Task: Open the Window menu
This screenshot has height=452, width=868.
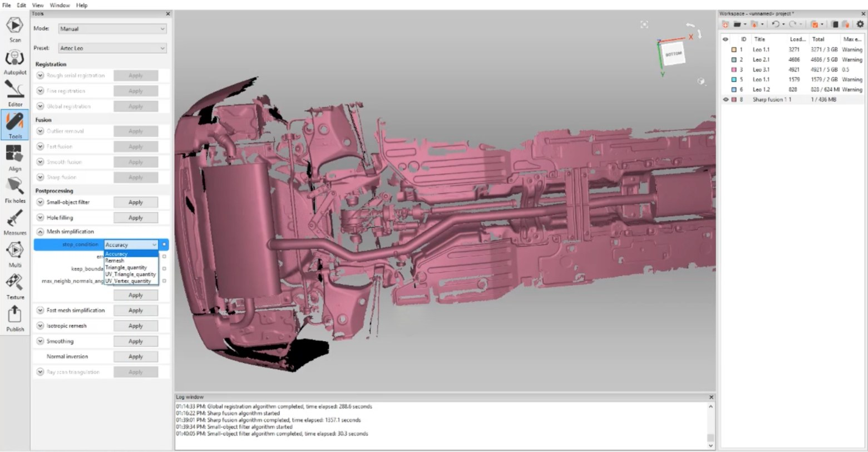Action: tap(60, 5)
